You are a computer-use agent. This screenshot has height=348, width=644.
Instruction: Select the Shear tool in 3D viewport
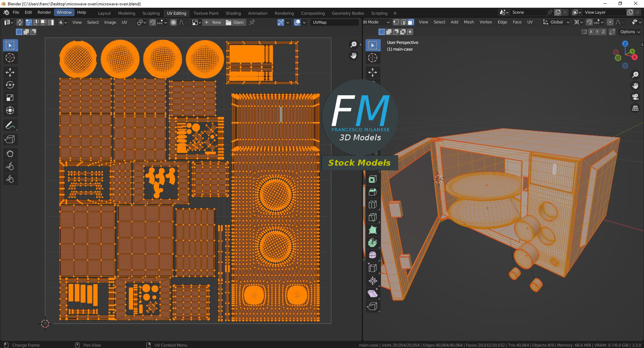click(x=372, y=294)
